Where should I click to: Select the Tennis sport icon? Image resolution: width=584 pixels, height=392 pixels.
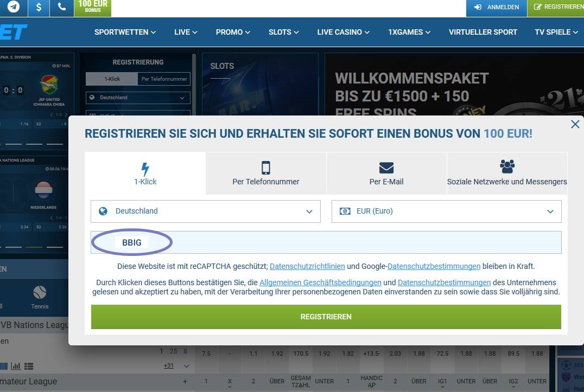tap(40, 298)
